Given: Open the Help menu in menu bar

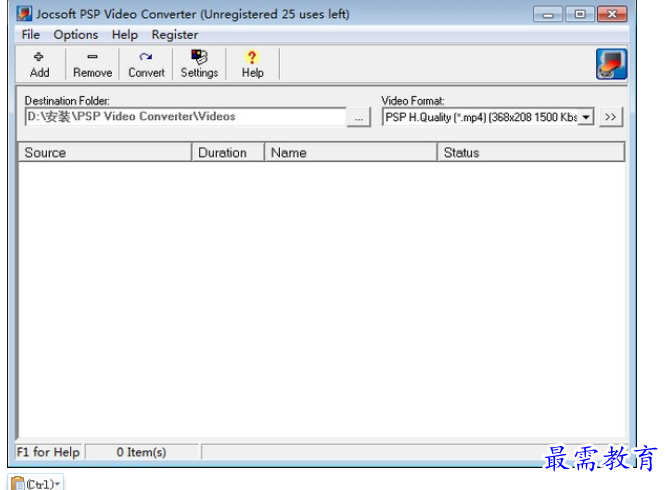Looking at the screenshot, I should coord(124,35).
